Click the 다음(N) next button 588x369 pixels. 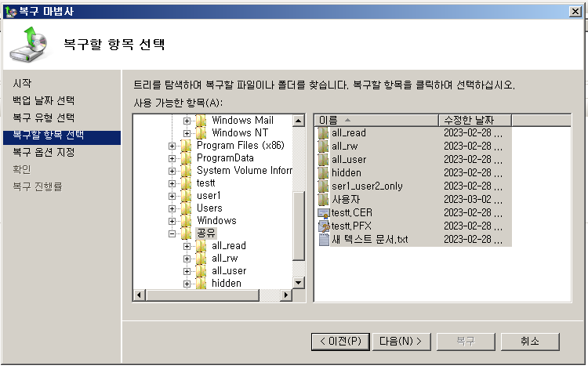point(401,342)
